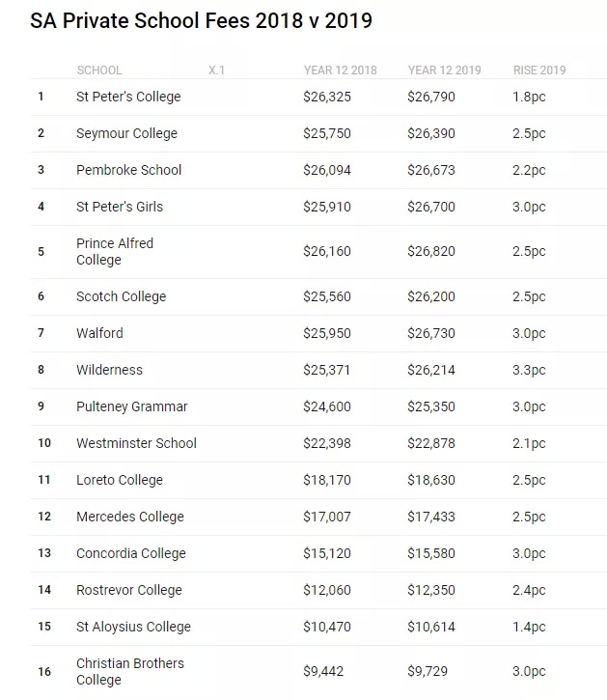Sort by YEAR 12 2018 column header

(340, 70)
